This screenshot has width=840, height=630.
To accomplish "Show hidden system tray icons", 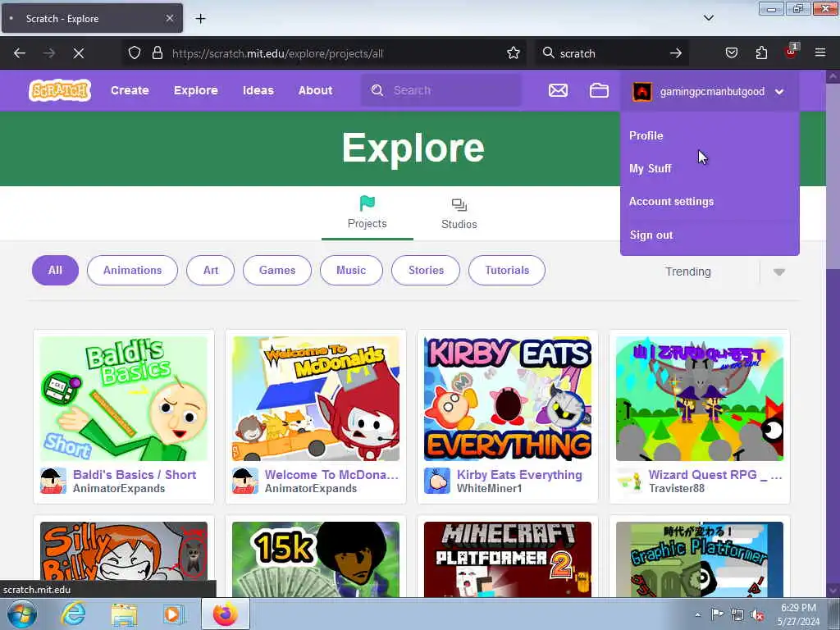I will coord(697,614).
